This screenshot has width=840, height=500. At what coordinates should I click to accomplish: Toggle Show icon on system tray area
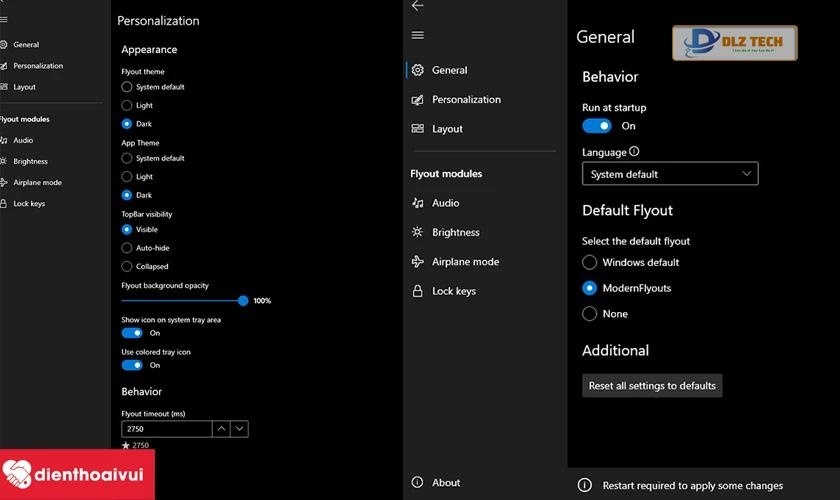coord(132,333)
